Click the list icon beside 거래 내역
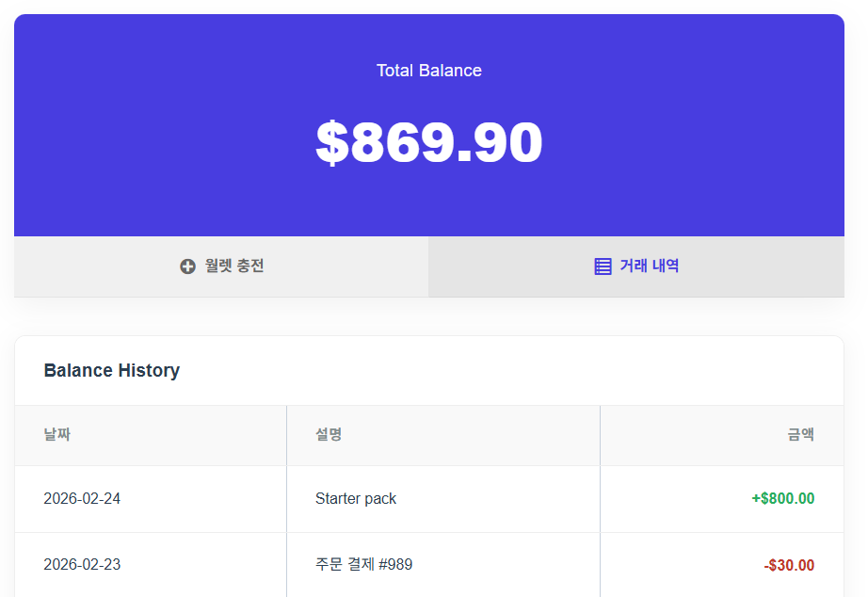The width and height of the screenshot is (868, 597). pos(603,266)
